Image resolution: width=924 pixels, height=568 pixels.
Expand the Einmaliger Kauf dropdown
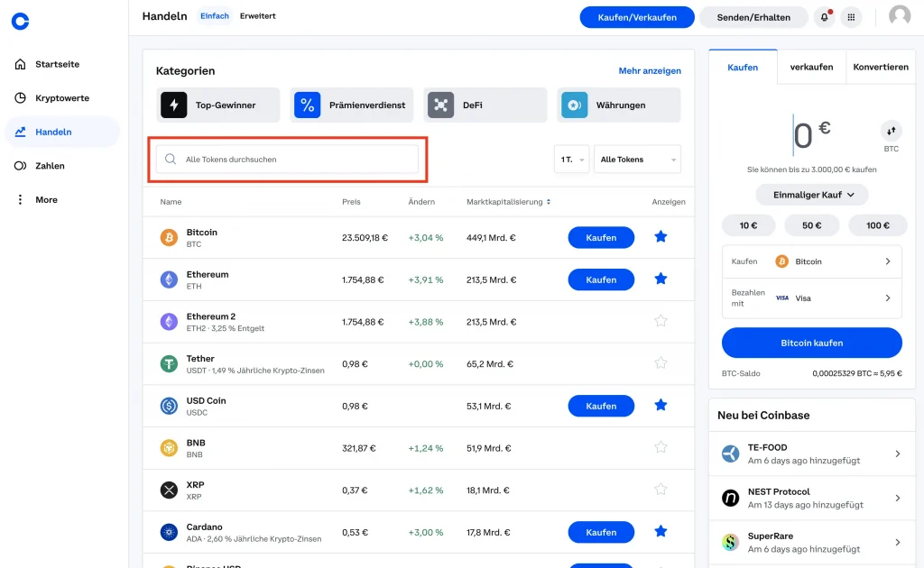[811, 195]
